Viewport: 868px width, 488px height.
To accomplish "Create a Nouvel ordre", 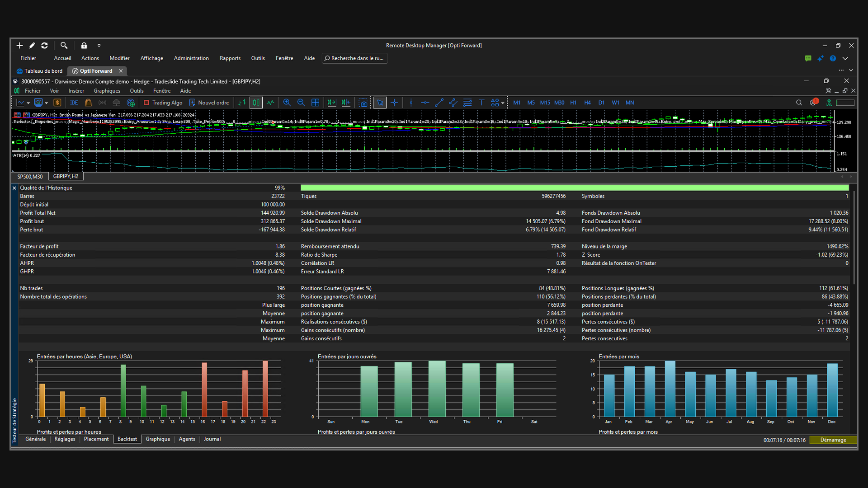I will (209, 103).
